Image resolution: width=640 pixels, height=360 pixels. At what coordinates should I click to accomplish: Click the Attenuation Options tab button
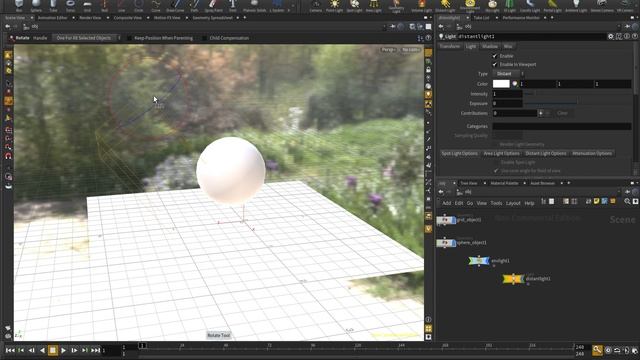tap(592, 153)
